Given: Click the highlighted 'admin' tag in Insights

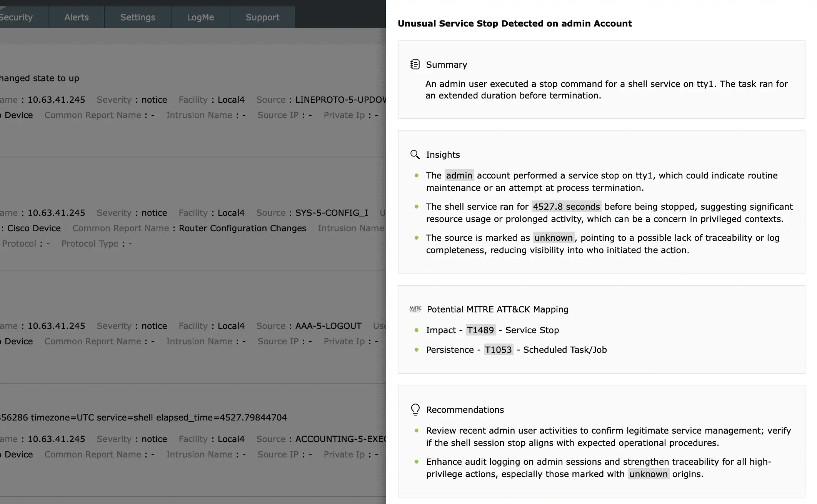Looking at the screenshot, I should [x=459, y=175].
